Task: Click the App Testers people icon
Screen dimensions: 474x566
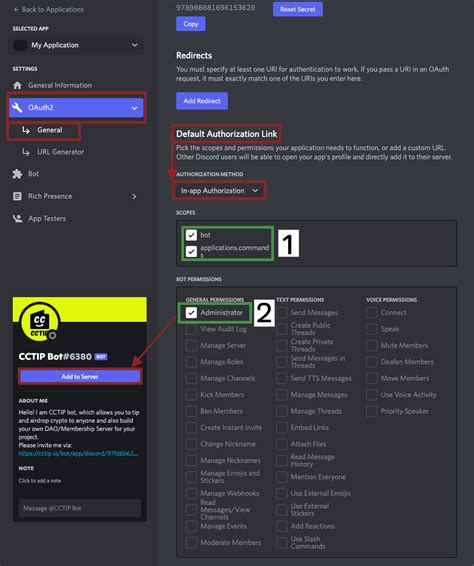Action: click(17, 219)
